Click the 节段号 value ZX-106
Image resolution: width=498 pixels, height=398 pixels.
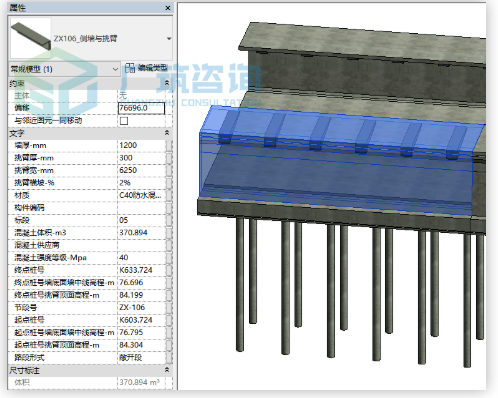142,307
